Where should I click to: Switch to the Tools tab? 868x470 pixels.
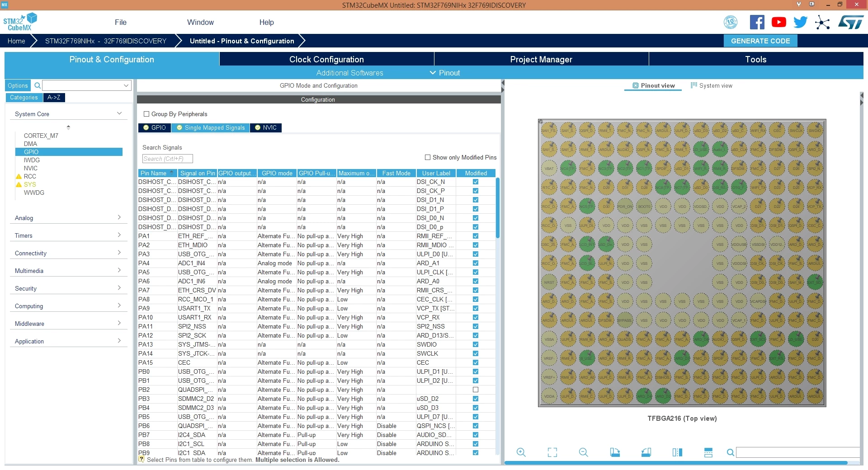(x=756, y=59)
